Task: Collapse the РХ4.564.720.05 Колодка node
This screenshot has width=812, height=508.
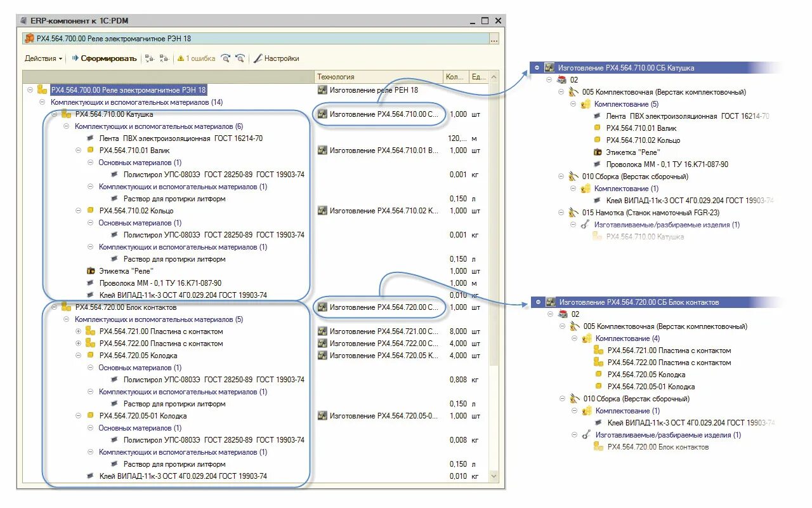Action: pyautogui.click(x=79, y=356)
